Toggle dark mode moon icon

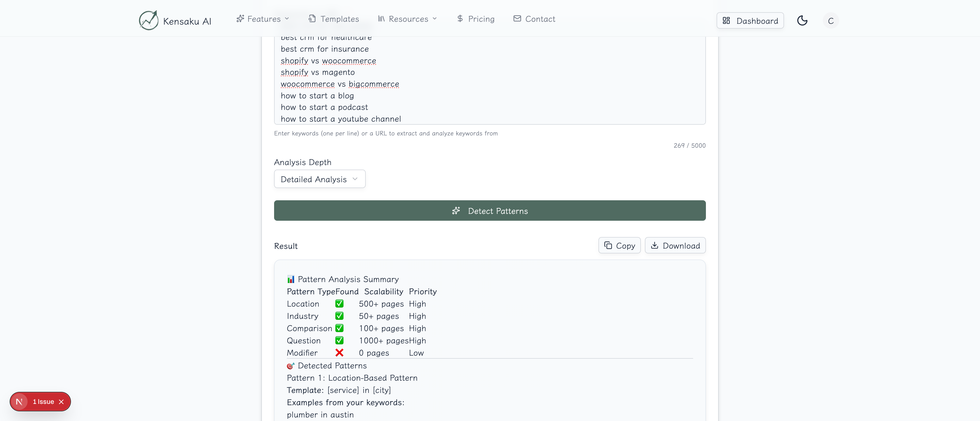[x=802, y=20]
